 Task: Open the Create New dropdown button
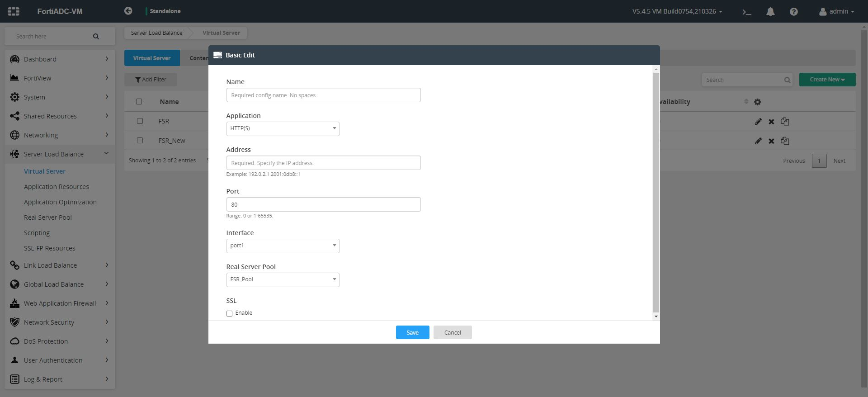[x=827, y=80]
